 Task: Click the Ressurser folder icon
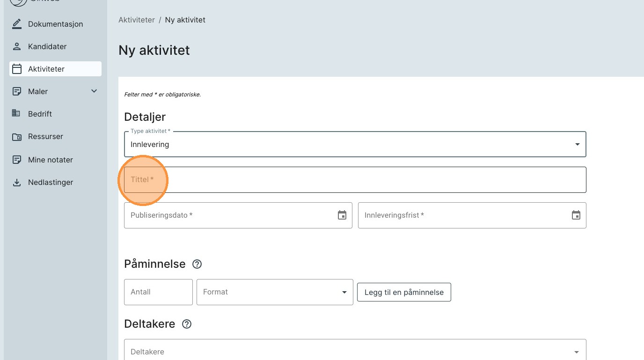[x=17, y=137]
